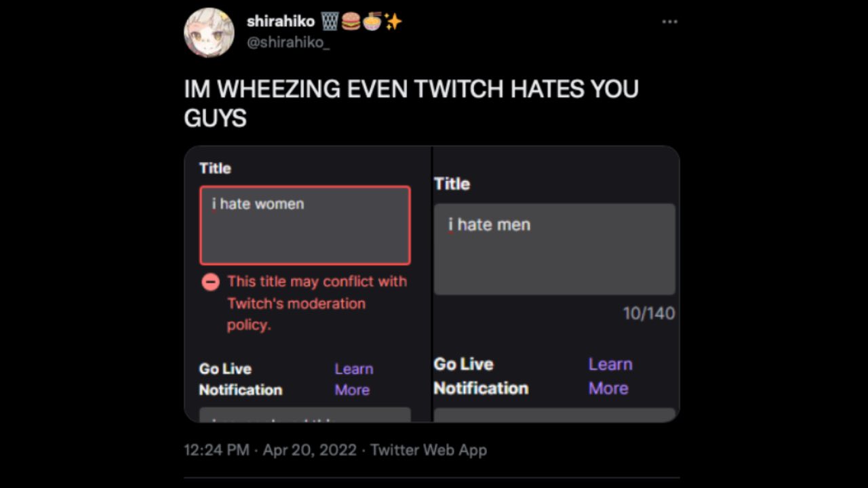The width and height of the screenshot is (868, 488).
Task: Focus the "i hate men" title field
Action: [554, 249]
